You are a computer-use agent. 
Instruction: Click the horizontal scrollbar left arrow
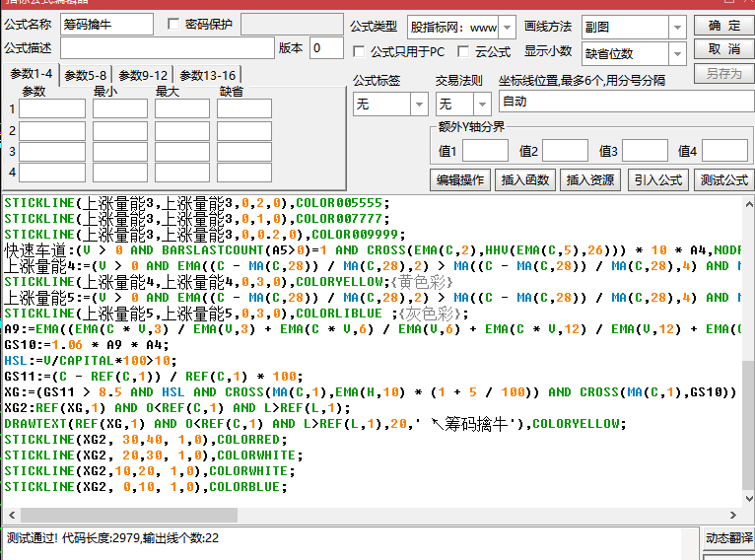pyautogui.click(x=12, y=516)
